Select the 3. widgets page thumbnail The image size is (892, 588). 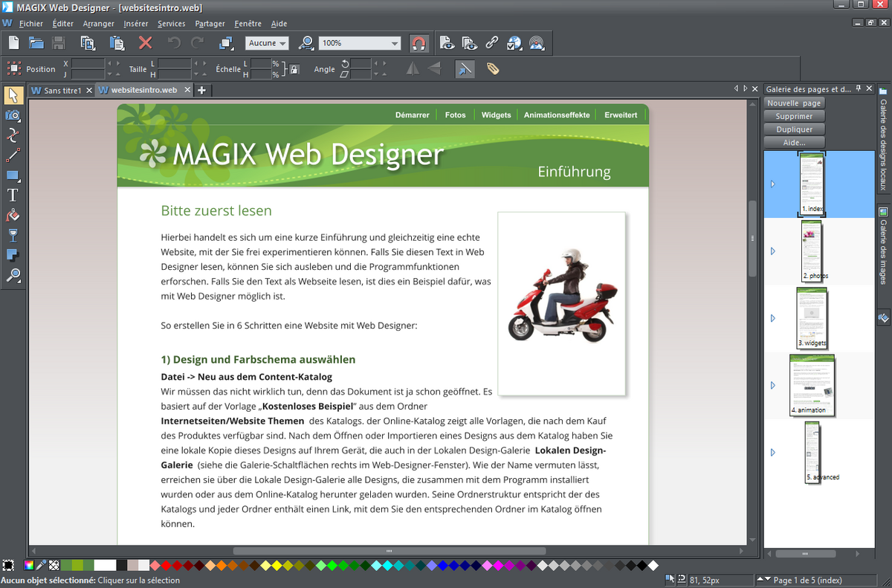[812, 318]
